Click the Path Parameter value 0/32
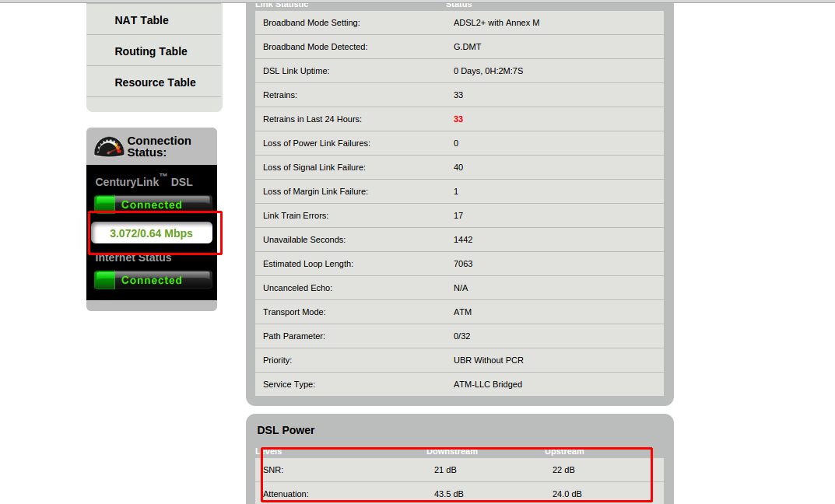The width and height of the screenshot is (835, 504). 461,336
